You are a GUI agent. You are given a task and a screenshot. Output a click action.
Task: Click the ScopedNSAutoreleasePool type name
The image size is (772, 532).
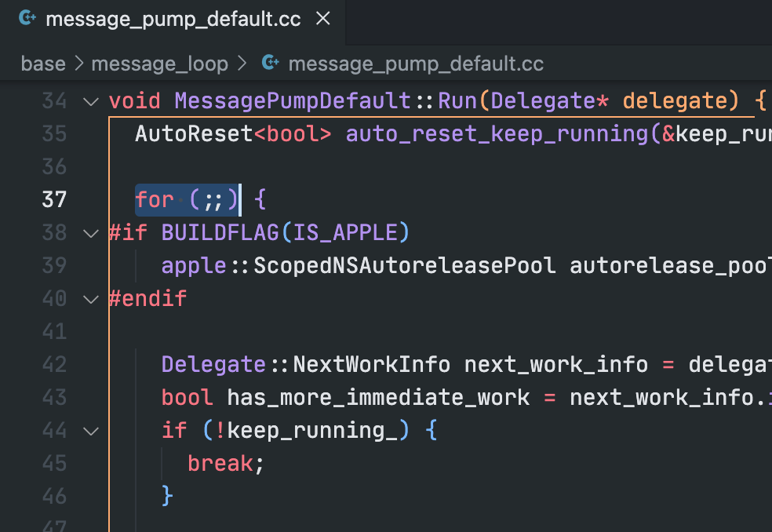coord(404,266)
